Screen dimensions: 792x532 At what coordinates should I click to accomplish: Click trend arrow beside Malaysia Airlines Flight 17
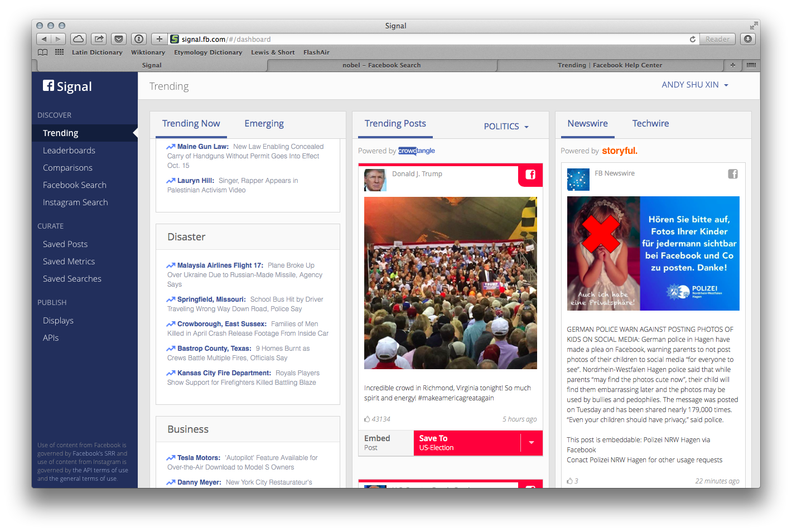pyautogui.click(x=171, y=265)
